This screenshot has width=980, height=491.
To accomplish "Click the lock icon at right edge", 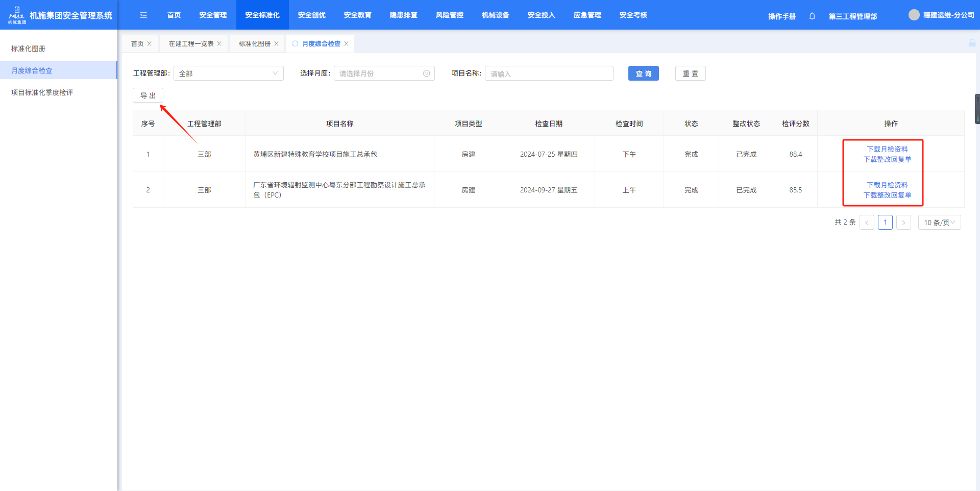I will click(x=972, y=43).
